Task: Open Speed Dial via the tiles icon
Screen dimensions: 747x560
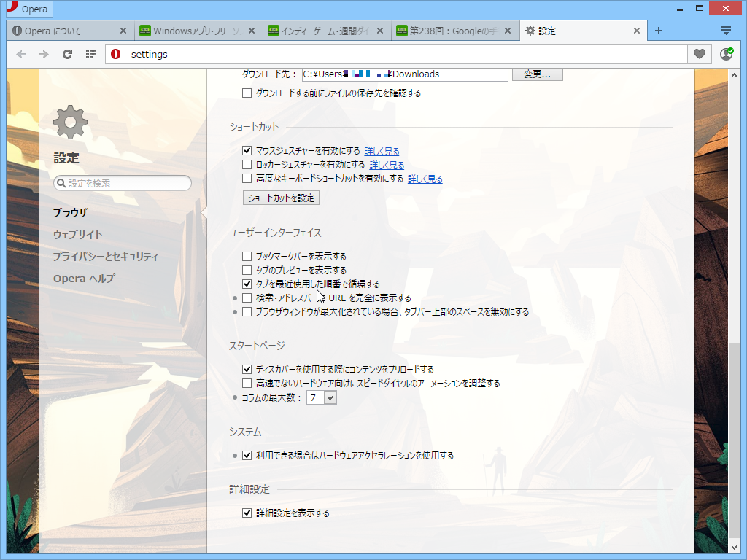Action: [x=90, y=54]
